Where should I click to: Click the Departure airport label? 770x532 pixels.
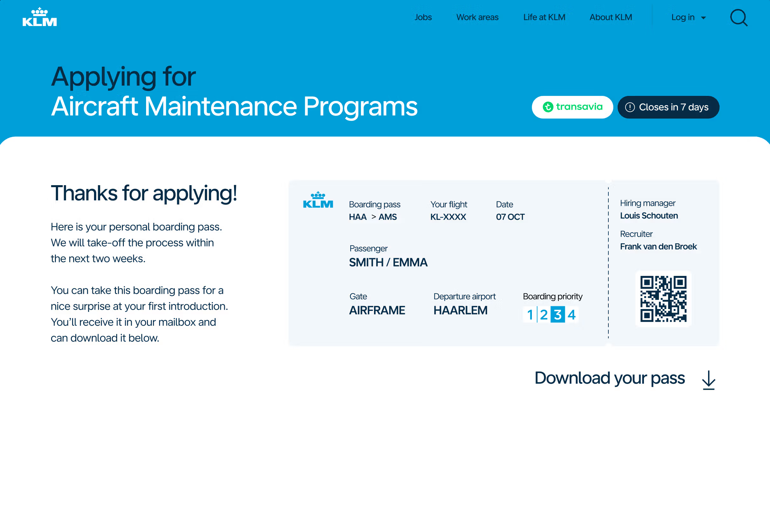[x=465, y=296]
